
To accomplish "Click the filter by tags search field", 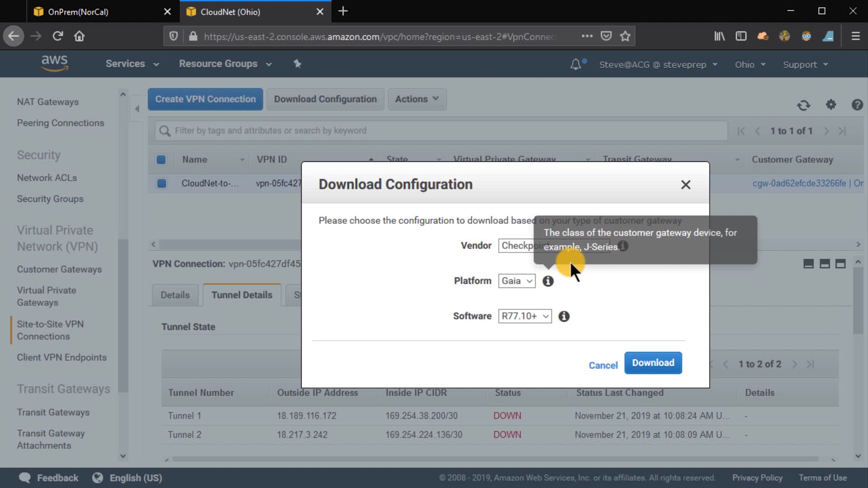I will click(x=441, y=131).
